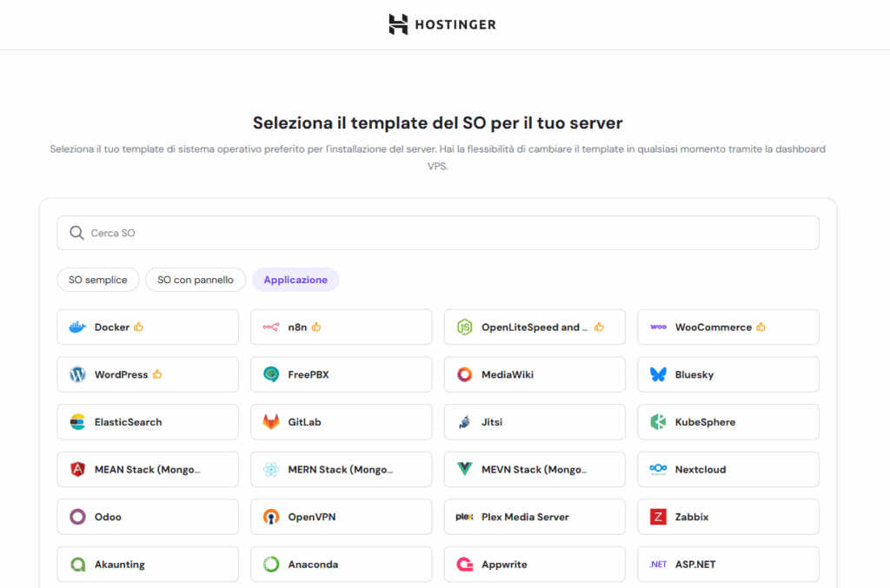Screen dimensions: 890x588
Task: Choose the Nextcloud template label
Action: click(701, 470)
